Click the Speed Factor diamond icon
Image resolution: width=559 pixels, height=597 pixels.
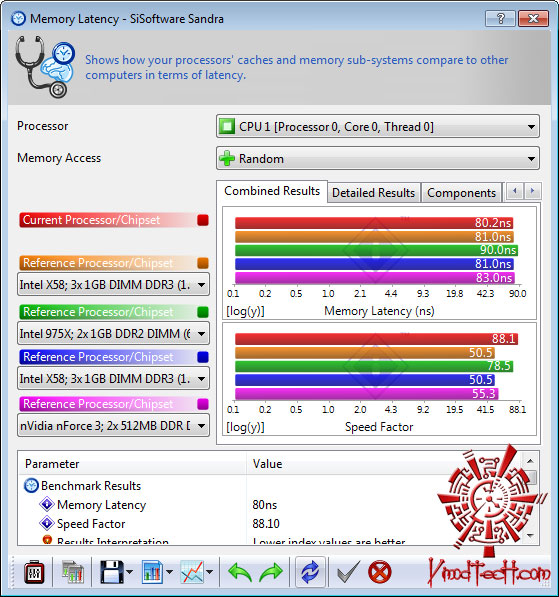pos(47,523)
